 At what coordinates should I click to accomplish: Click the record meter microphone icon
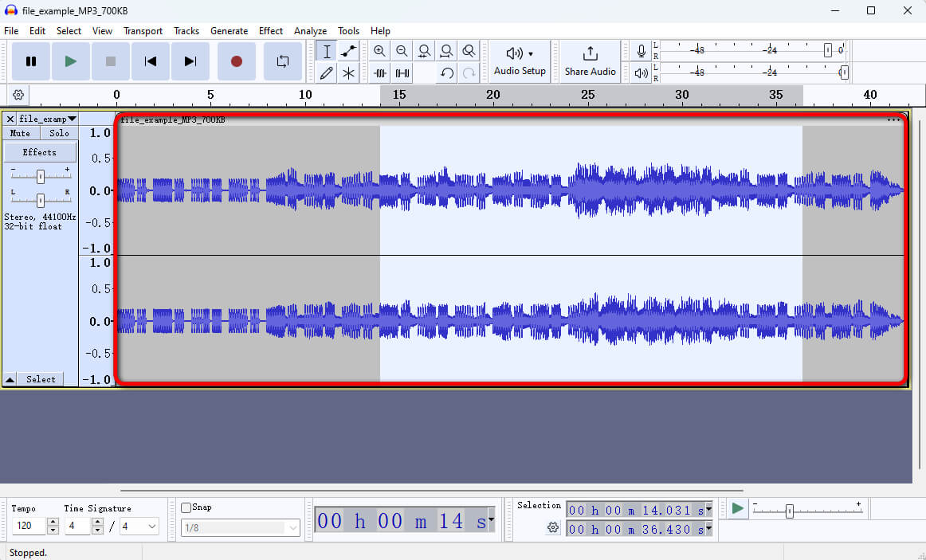point(641,51)
